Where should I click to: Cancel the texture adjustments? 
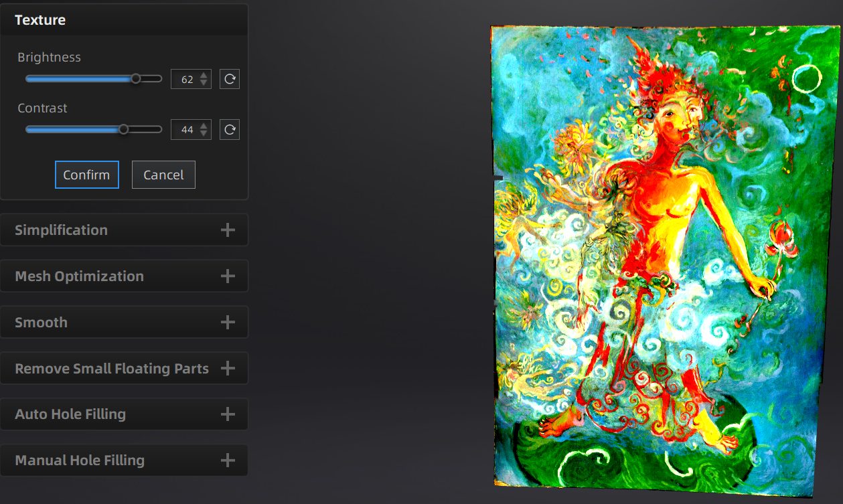click(163, 175)
